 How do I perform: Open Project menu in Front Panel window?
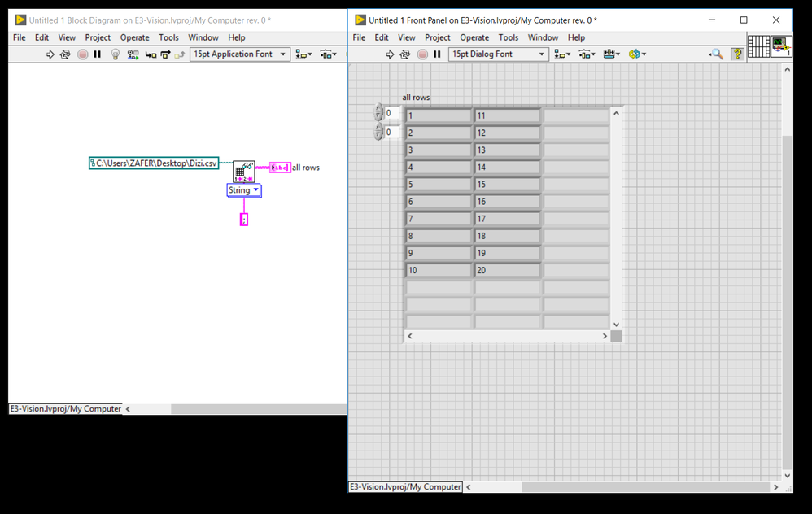pyautogui.click(x=438, y=37)
